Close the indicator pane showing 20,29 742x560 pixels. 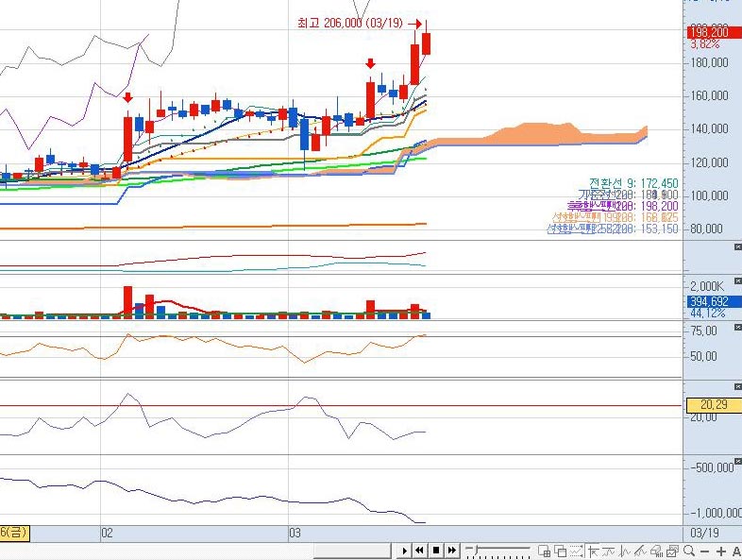coord(737,387)
